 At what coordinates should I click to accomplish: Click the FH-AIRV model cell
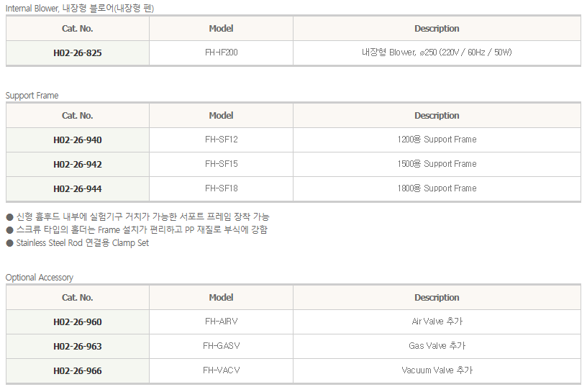(222, 322)
